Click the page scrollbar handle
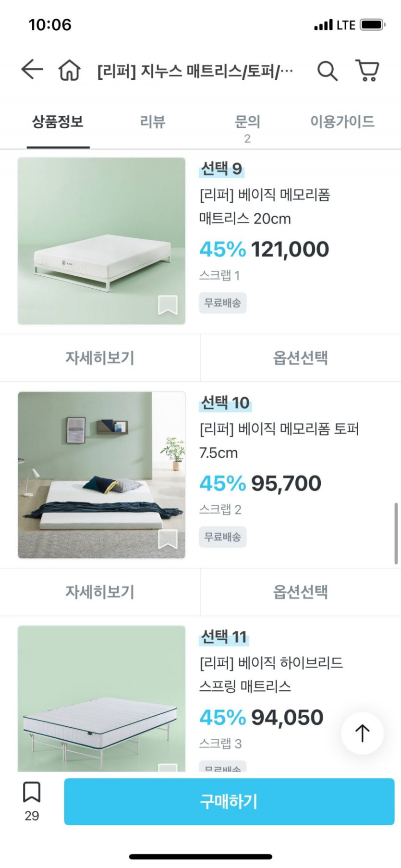Screen dimensions: 401x868 396,533
